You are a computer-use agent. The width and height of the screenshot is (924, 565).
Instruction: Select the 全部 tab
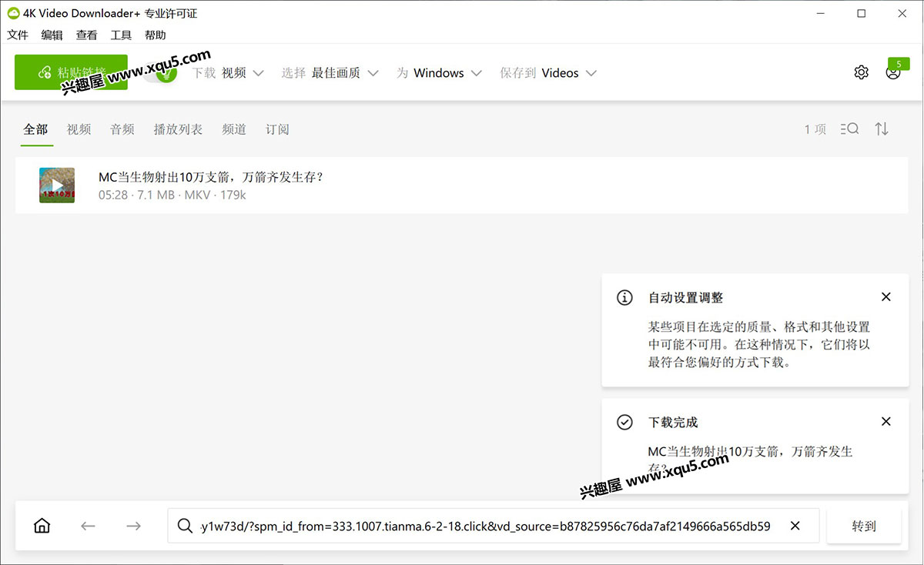(x=36, y=129)
